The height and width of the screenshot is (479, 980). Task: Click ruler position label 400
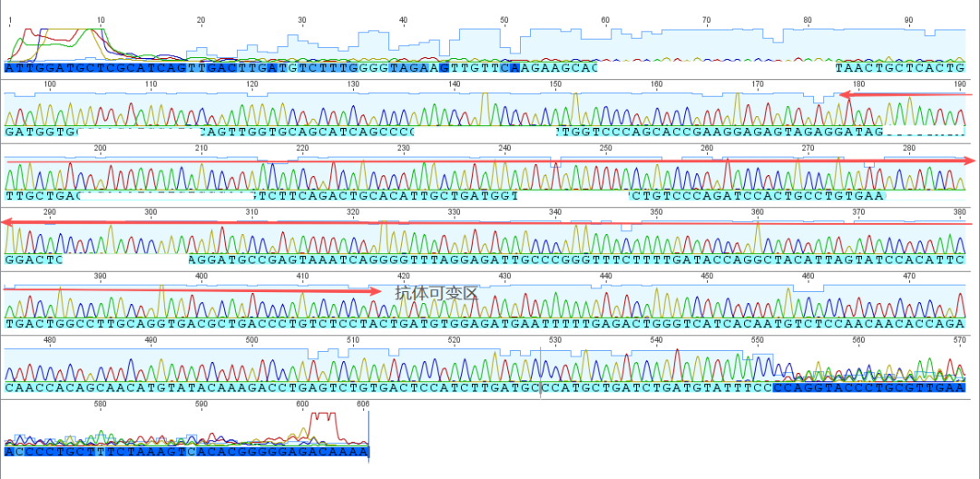[201, 276]
